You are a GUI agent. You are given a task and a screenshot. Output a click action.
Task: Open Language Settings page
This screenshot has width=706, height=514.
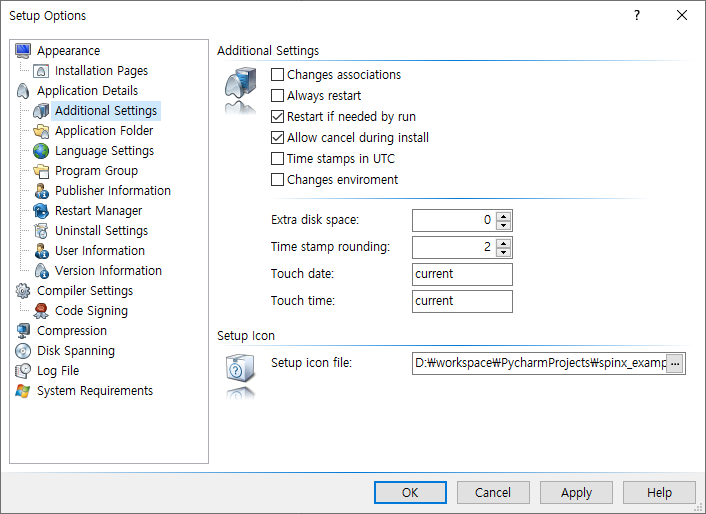point(104,151)
